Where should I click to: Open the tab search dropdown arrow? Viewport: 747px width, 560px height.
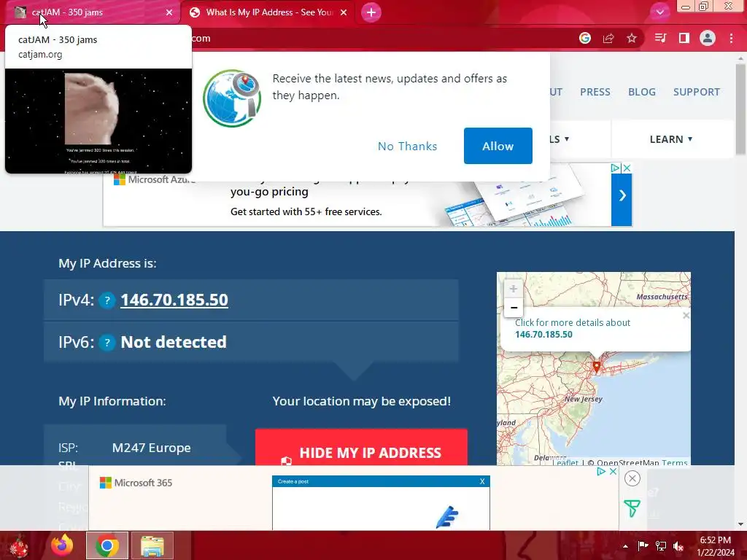pos(659,12)
